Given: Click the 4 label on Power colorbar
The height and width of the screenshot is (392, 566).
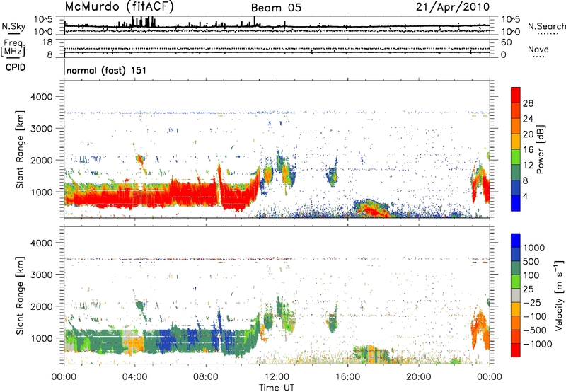Looking at the screenshot, I should [525, 197].
